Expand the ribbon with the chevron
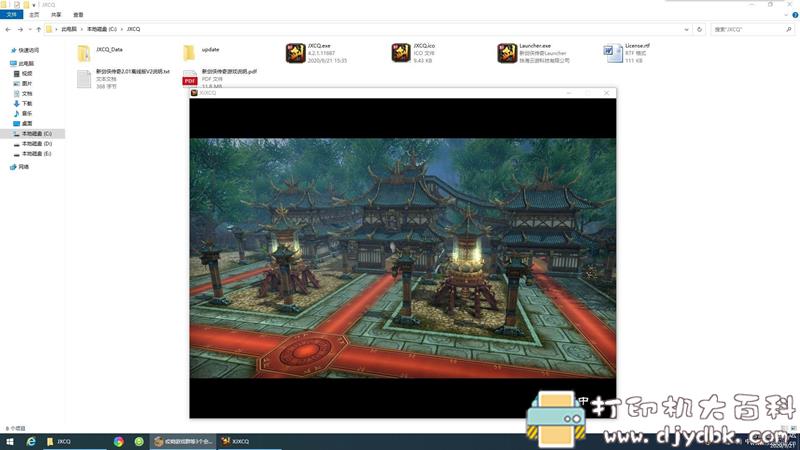The image size is (800, 450). [x=786, y=15]
